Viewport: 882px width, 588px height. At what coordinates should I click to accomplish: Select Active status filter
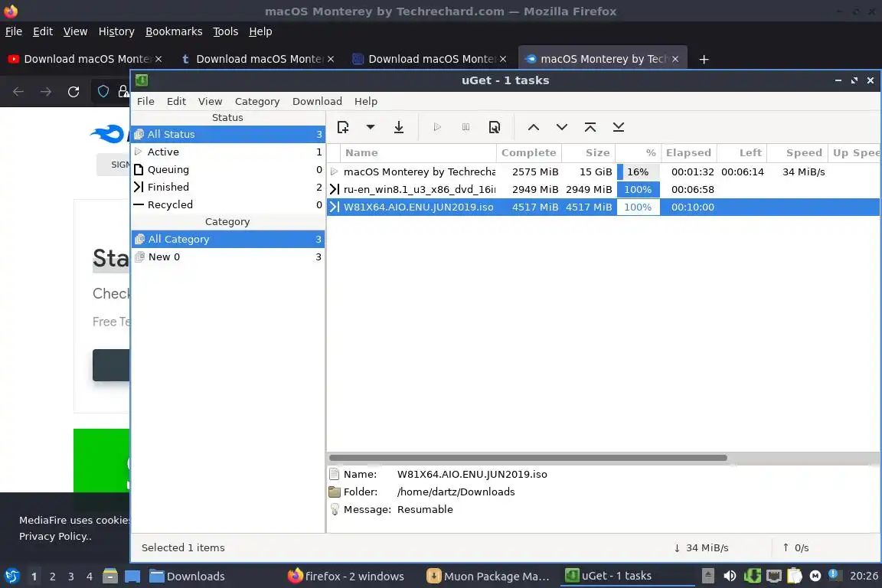coord(228,152)
